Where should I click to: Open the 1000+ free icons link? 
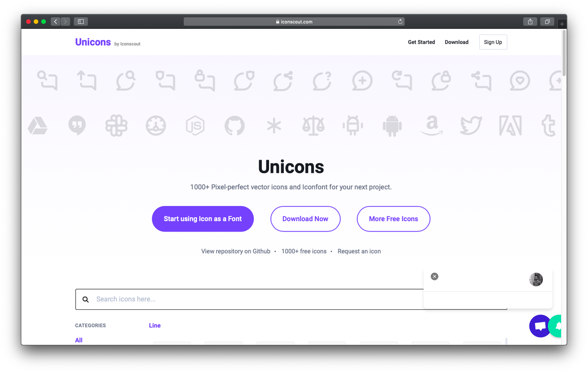[304, 251]
